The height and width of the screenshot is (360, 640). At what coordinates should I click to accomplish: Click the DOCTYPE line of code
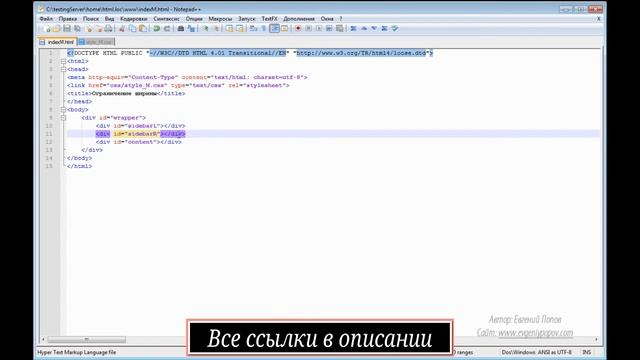(x=250, y=53)
